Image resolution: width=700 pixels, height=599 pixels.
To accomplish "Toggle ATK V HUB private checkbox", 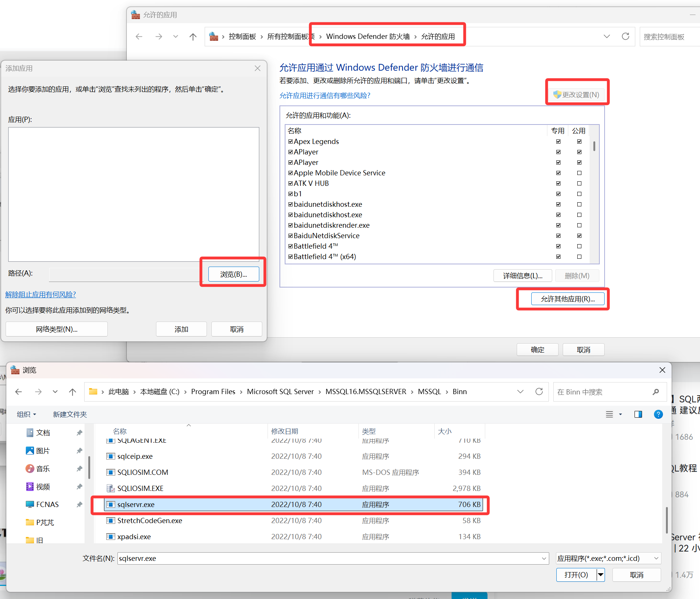I will coord(558,183).
